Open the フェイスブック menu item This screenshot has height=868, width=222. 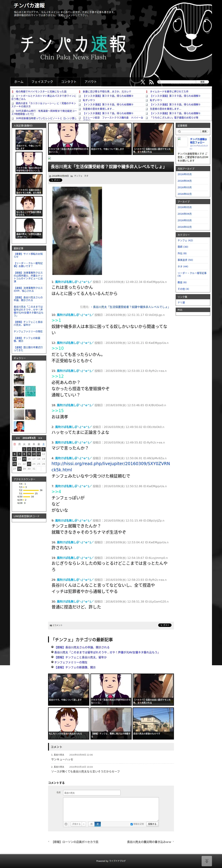[42, 82]
